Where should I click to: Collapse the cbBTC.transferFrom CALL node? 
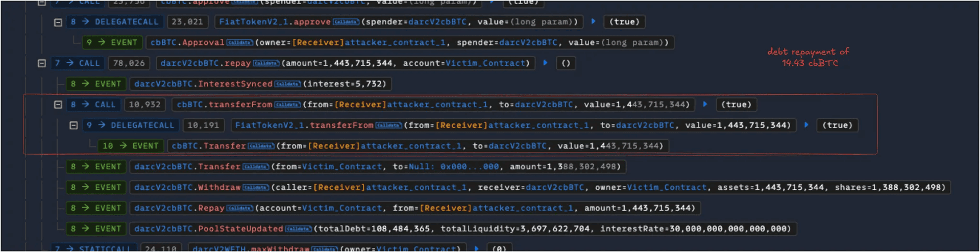[x=58, y=105]
